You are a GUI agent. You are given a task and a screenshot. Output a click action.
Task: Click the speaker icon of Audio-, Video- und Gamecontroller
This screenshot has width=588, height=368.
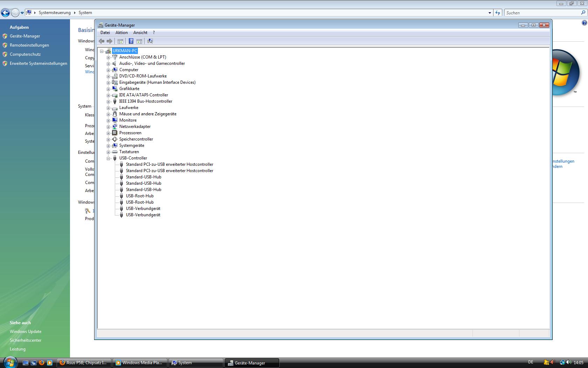(115, 63)
